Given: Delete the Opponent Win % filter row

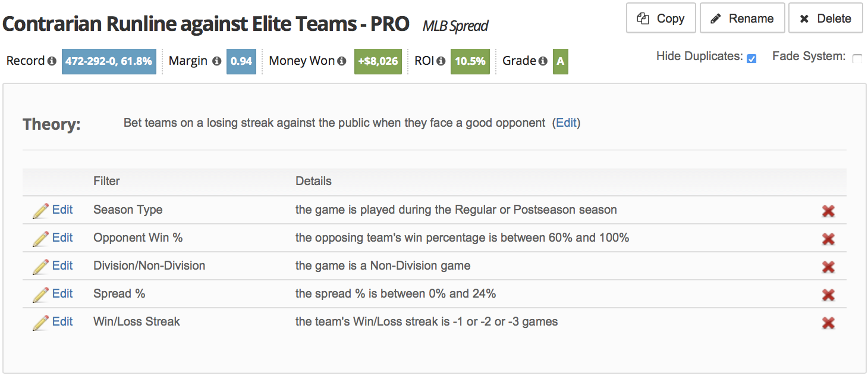Looking at the screenshot, I should coord(828,239).
